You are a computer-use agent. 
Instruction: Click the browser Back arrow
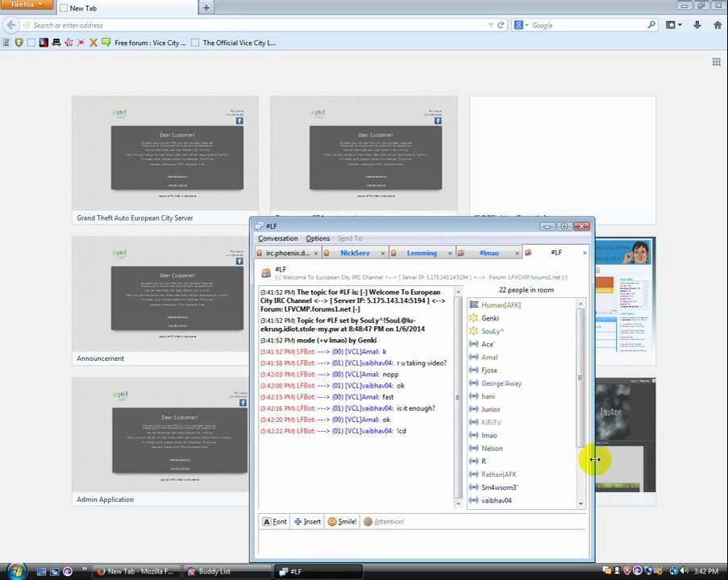click(11, 25)
